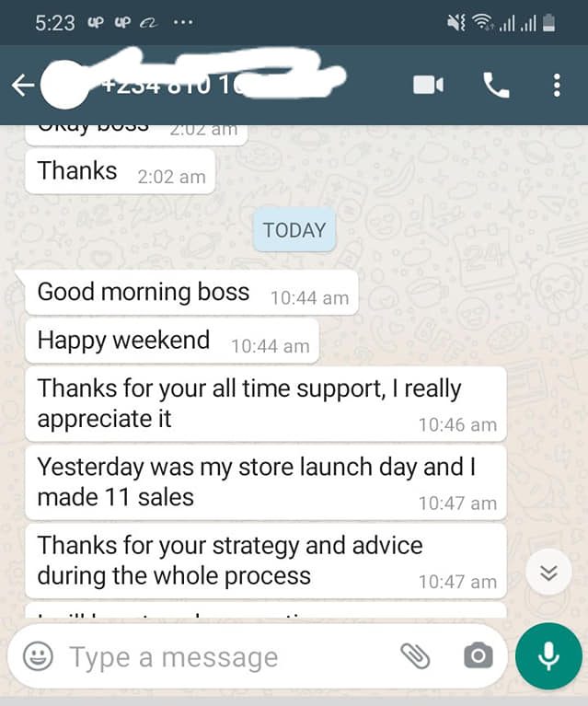Jump to latest messages with double-chevron button

click(x=548, y=573)
